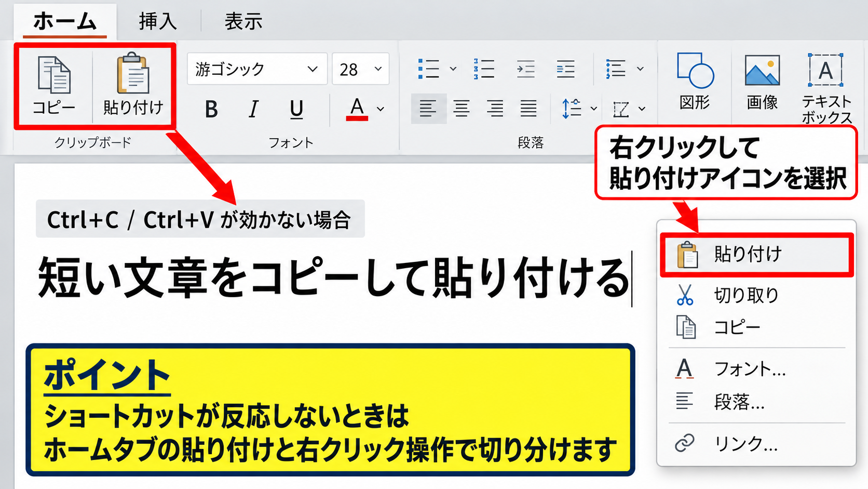Image resolution: width=868 pixels, height=489 pixels.
Task: Click the multilevel list icon
Action: pos(616,69)
